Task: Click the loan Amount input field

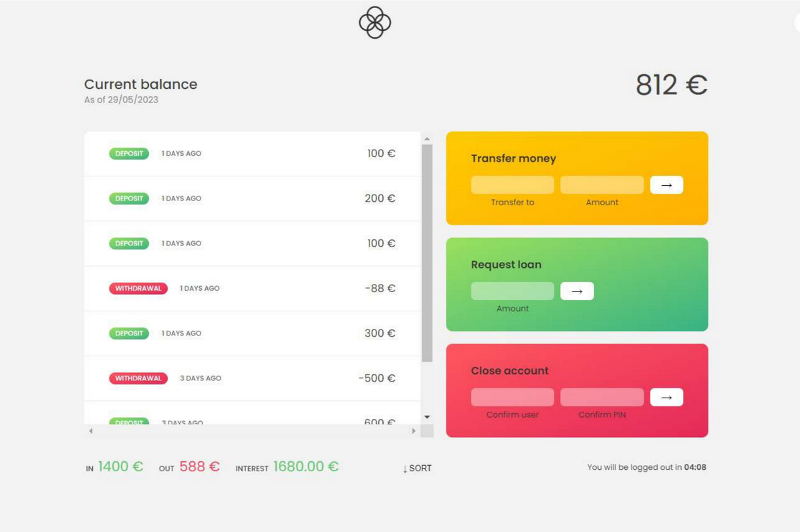Action: 512,291
